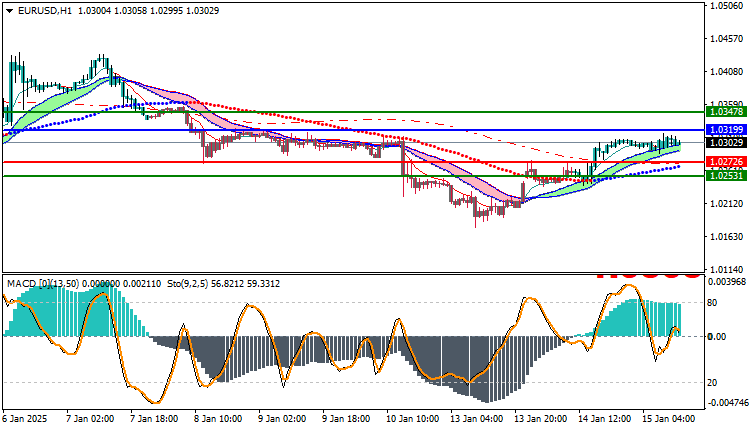This screenshot has width=750, height=430.
Task: Select the 10 Jan 10:00 time label
Action: 412,419
